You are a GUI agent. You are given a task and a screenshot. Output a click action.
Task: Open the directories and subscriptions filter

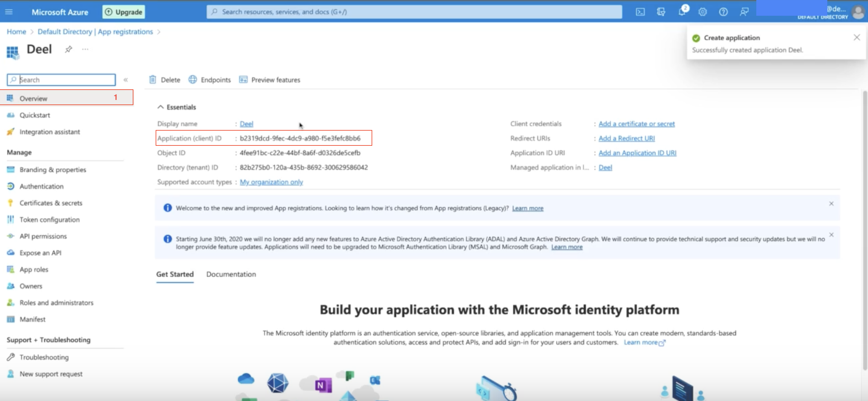(x=661, y=12)
